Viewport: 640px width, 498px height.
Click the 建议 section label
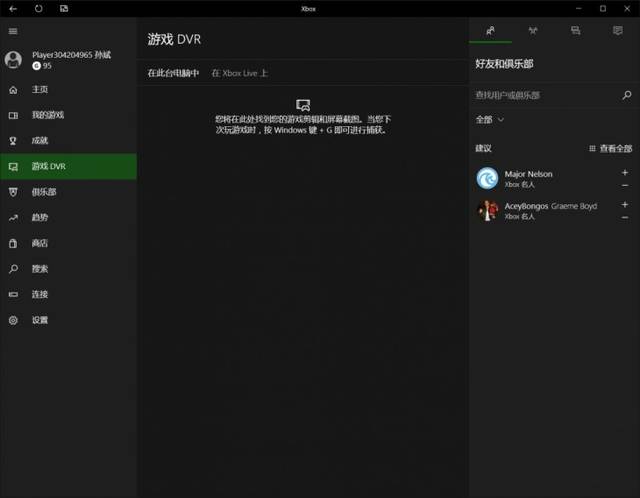pos(483,148)
